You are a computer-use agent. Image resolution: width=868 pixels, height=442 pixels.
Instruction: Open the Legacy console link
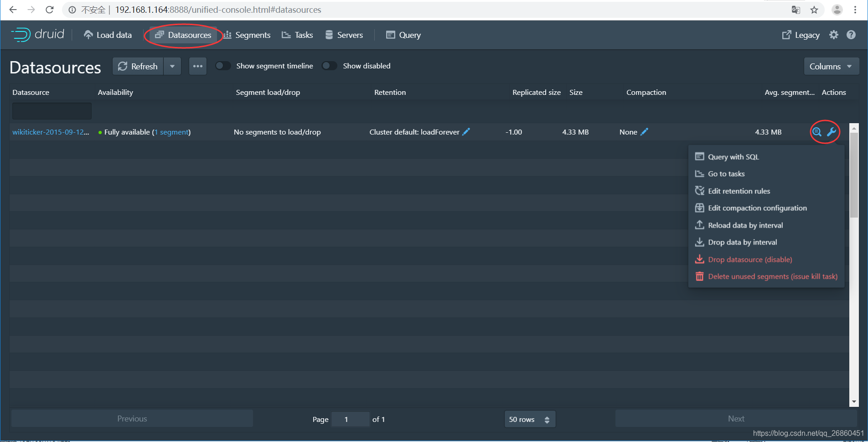(801, 35)
